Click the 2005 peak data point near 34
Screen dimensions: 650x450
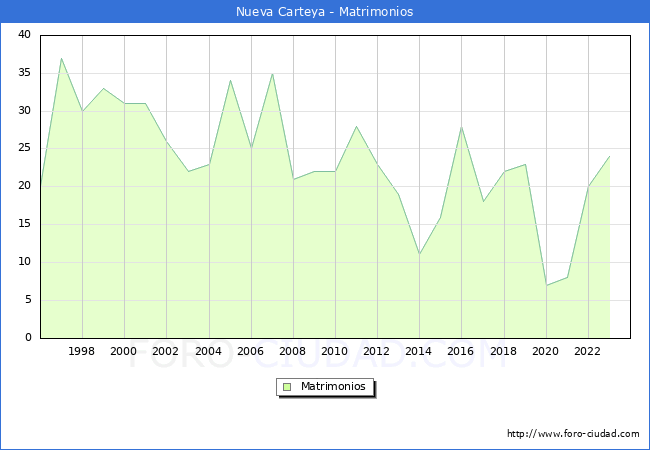pos(230,81)
